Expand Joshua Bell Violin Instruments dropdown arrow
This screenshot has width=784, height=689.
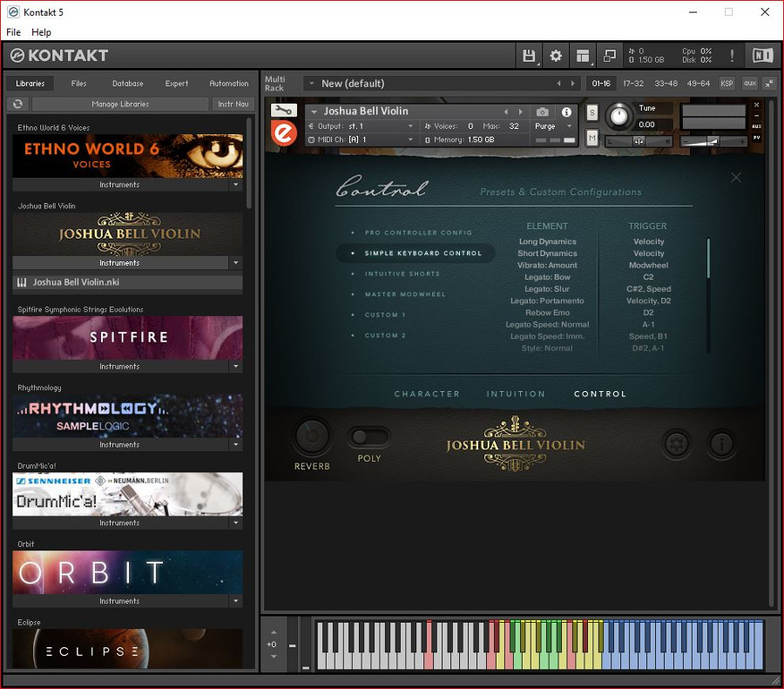[235, 263]
